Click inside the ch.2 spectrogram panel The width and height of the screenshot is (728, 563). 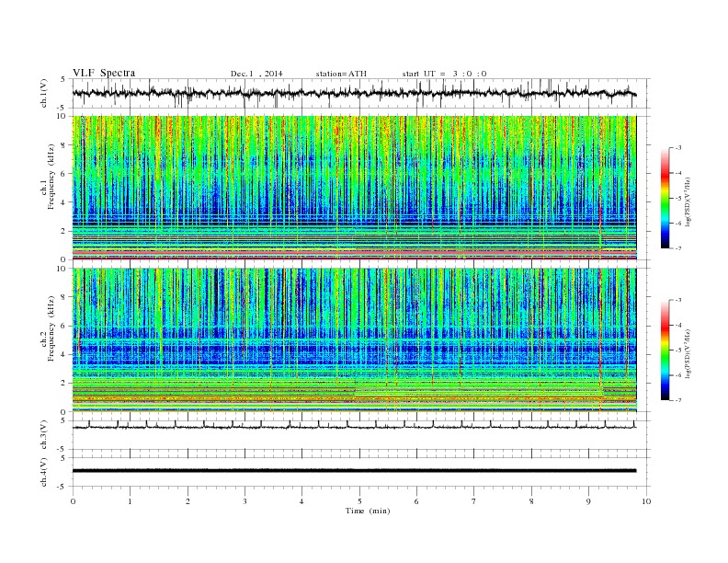click(354, 339)
